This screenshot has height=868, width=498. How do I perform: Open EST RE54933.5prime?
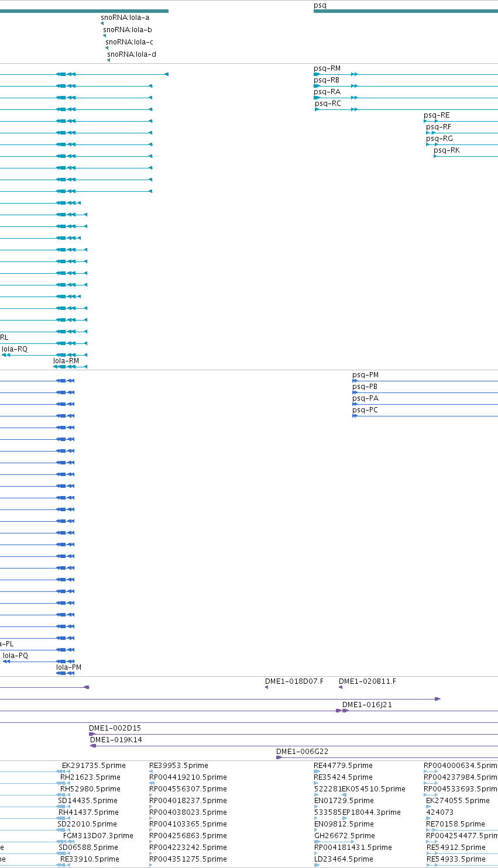pos(456,859)
